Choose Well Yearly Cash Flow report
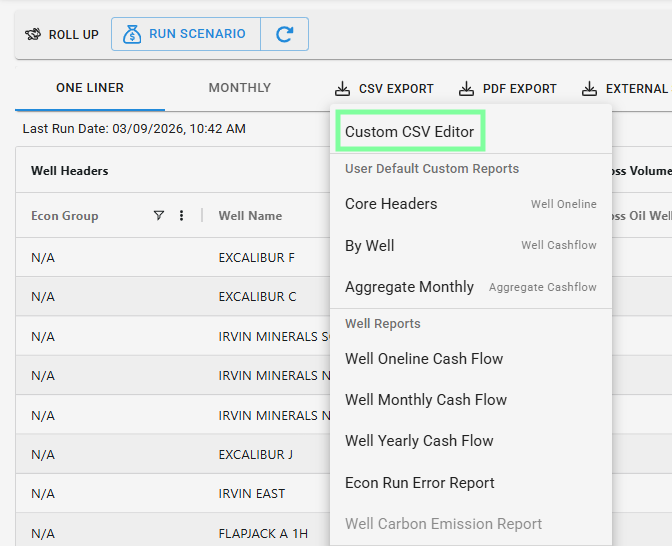 [419, 441]
